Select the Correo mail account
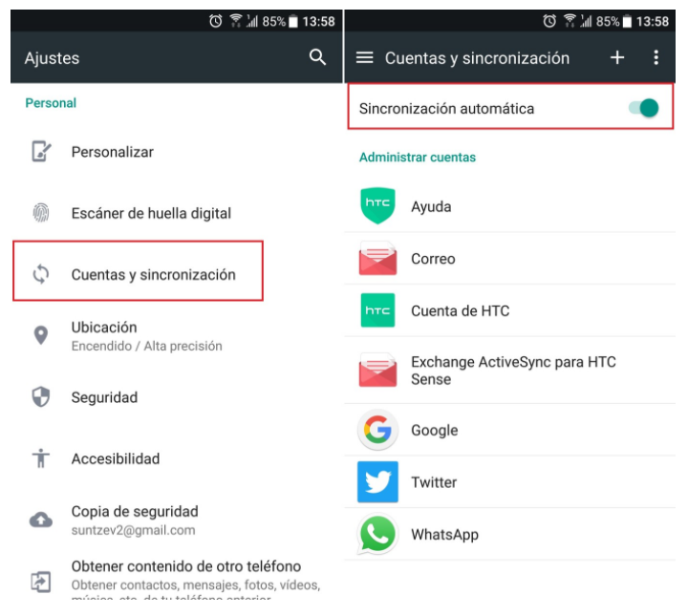688x616 pixels. (510, 259)
